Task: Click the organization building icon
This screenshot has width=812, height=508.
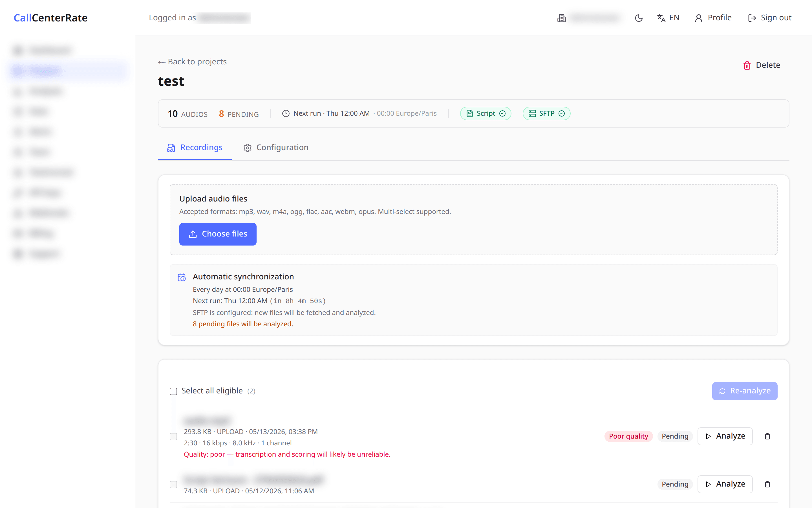Action: coord(561,18)
